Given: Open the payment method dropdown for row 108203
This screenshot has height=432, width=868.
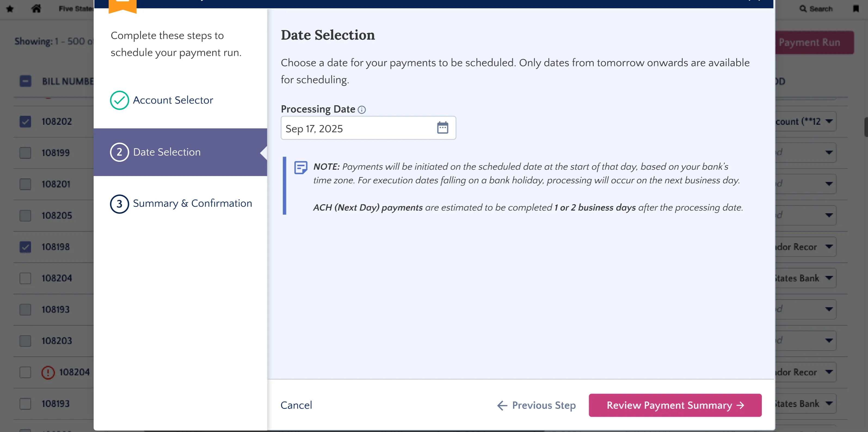Looking at the screenshot, I should click(x=806, y=340).
